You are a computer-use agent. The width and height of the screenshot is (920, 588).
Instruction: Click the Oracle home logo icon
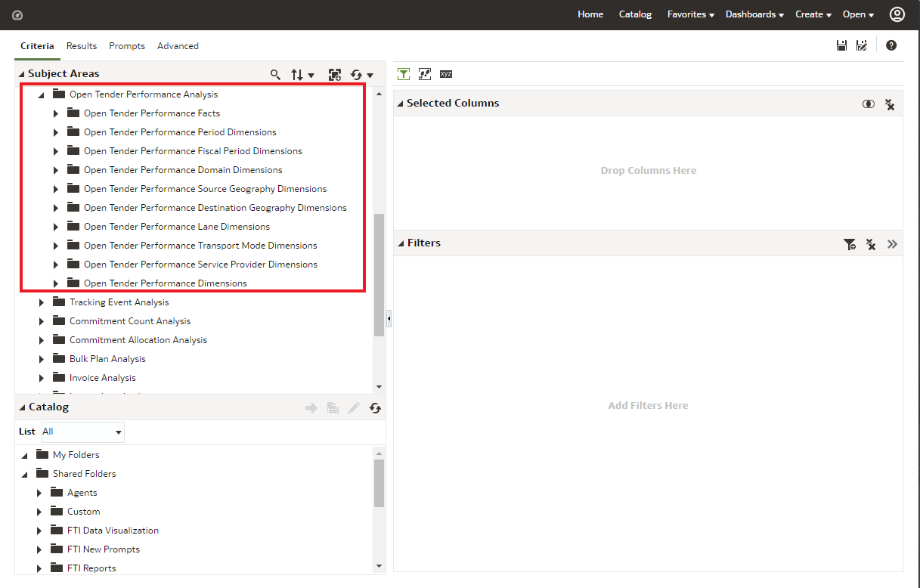17,15
